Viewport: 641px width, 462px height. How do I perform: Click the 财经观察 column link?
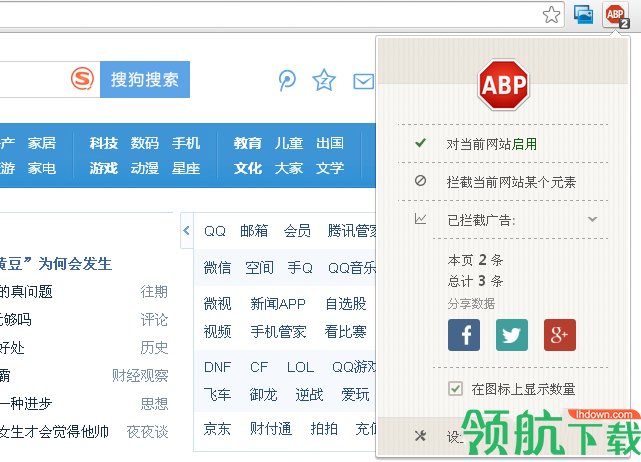(140, 376)
